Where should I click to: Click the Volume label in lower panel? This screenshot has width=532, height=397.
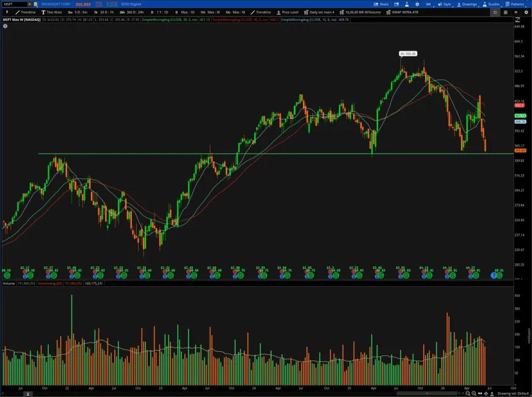pyautogui.click(x=9, y=283)
